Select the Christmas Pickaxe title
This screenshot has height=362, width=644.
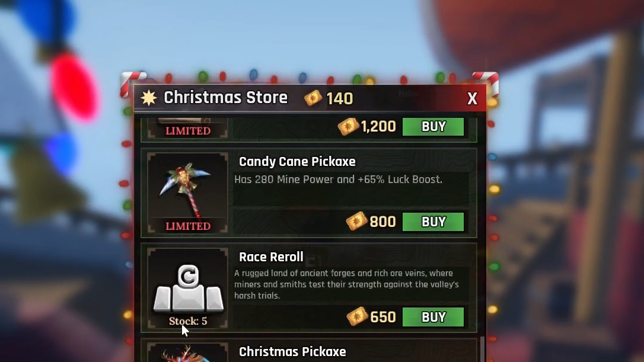pos(292,352)
